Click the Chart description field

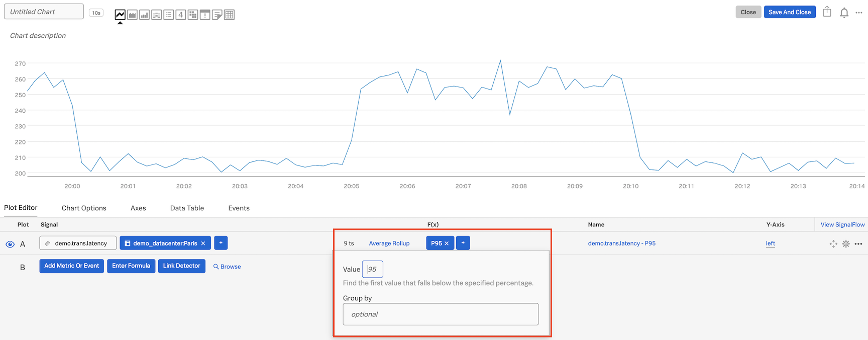38,36
